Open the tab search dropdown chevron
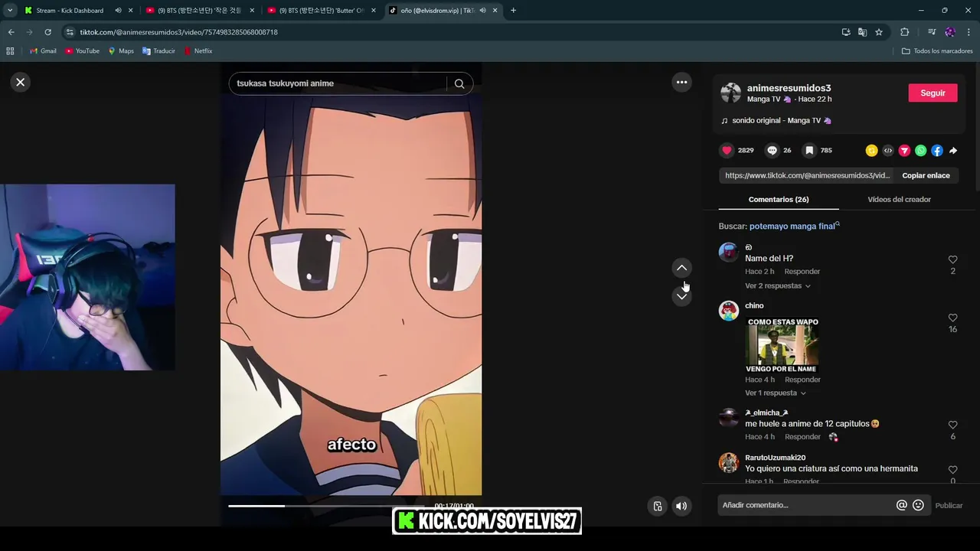The height and width of the screenshot is (551, 980). point(9,11)
